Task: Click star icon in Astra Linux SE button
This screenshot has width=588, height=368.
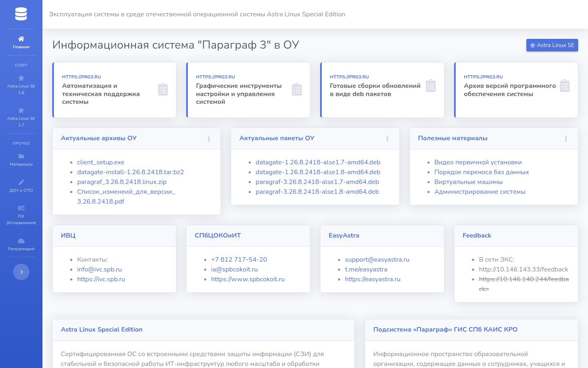Action: [x=532, y=45]
